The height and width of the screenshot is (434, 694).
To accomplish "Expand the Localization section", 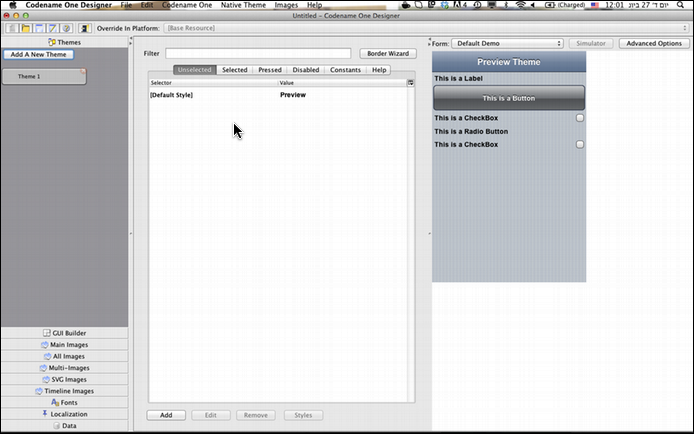I will point(64,413).
